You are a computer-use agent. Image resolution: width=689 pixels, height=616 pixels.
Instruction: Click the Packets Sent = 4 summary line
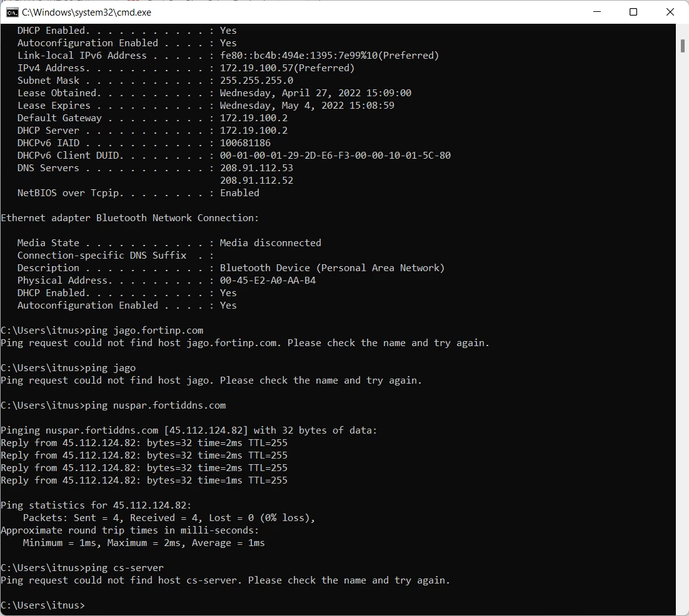pyautogui.click(x=169, y=518)
